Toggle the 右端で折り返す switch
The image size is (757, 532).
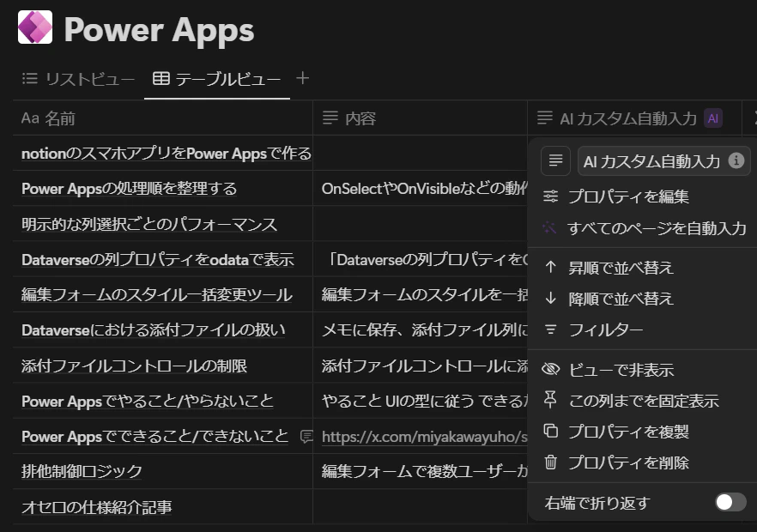click(x=730, y=502)
